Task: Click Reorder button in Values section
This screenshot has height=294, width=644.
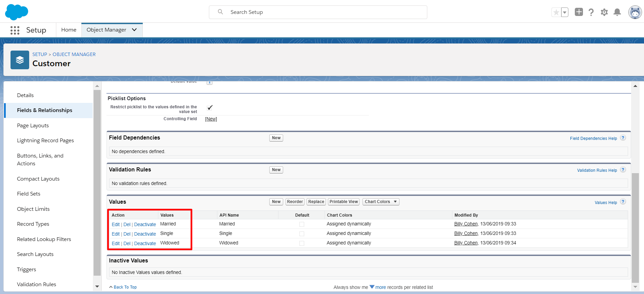Action: (295, 202)
